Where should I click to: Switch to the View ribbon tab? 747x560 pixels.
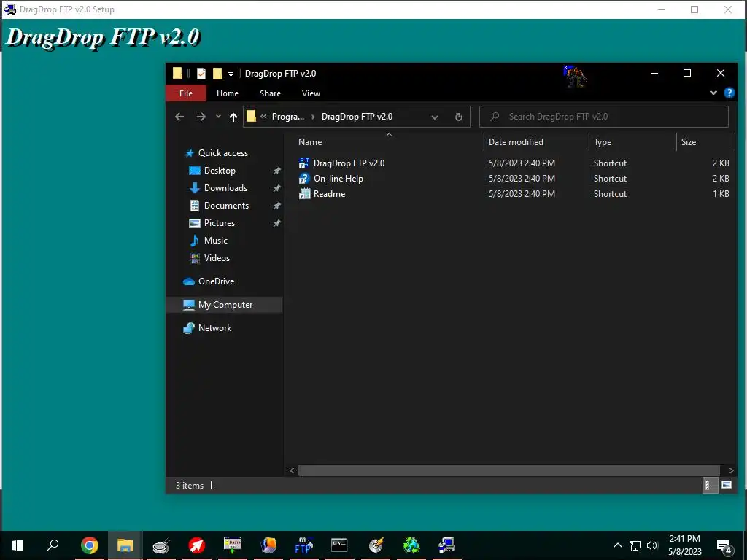[x=311, y=93]
